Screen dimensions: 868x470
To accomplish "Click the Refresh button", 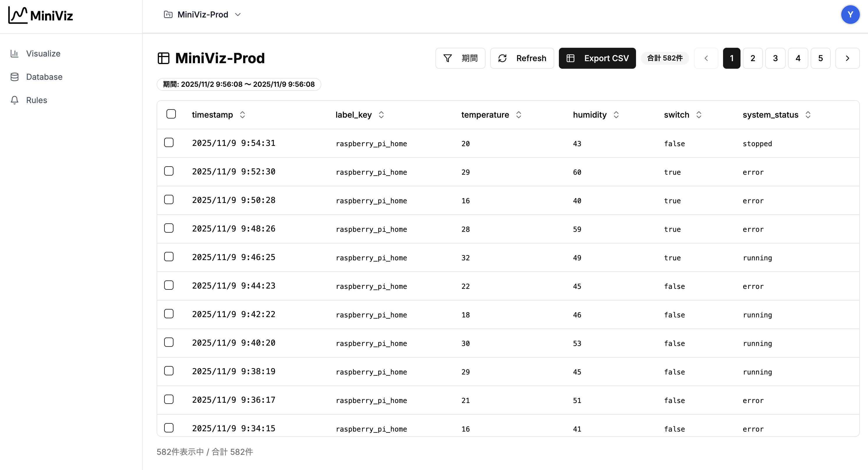I will (x=522, y=58).
